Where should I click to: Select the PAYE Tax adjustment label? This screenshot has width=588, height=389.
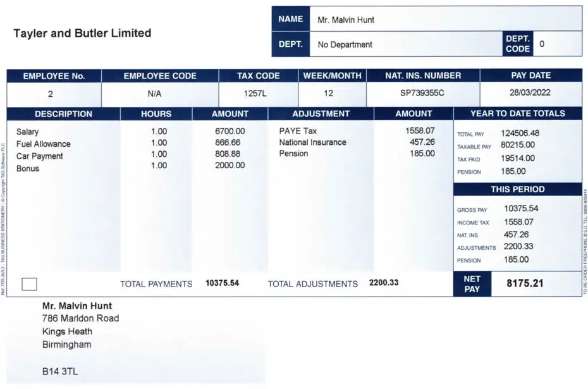coord(298,131)
